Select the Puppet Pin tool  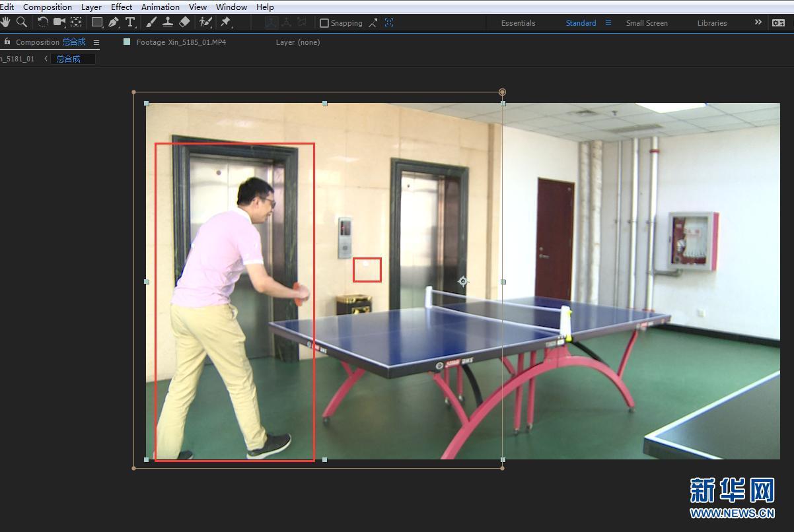[x=226, y=22]
